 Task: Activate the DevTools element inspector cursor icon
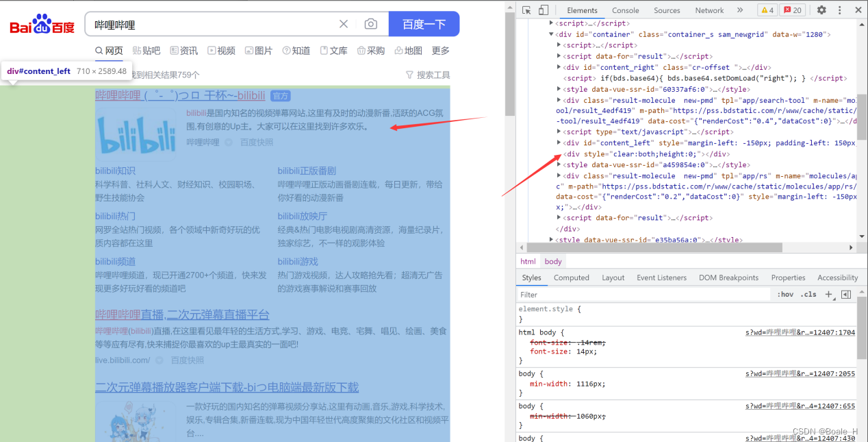point(526,10)
